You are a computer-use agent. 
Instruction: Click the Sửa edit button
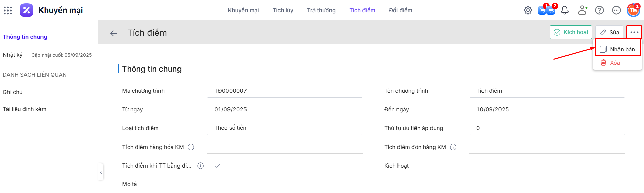(609, 32)
